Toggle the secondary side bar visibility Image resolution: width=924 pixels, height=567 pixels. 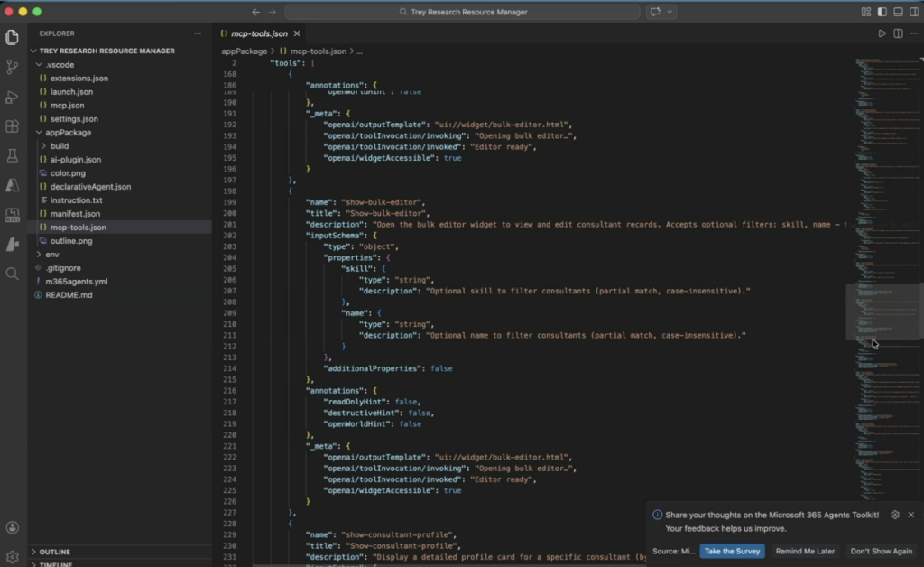913,12
